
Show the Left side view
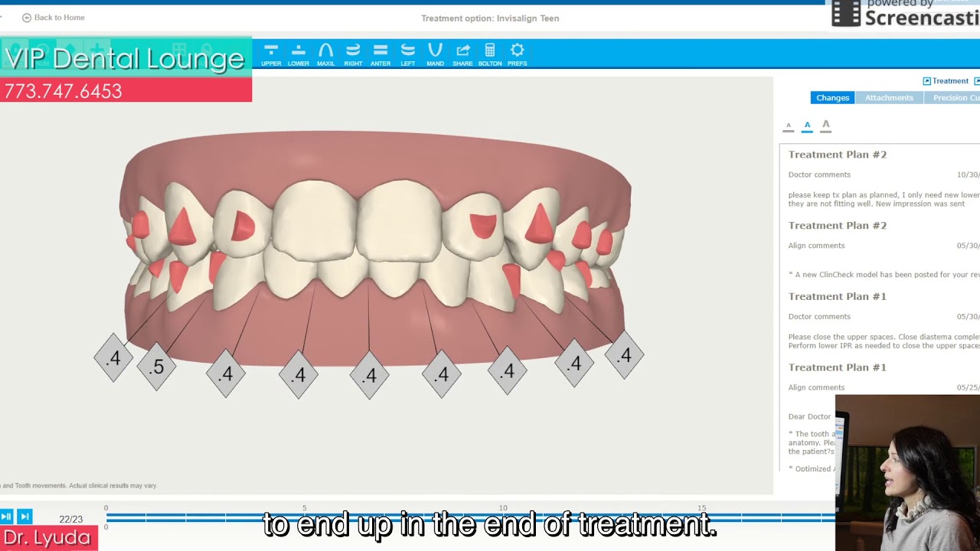[408, 54]
